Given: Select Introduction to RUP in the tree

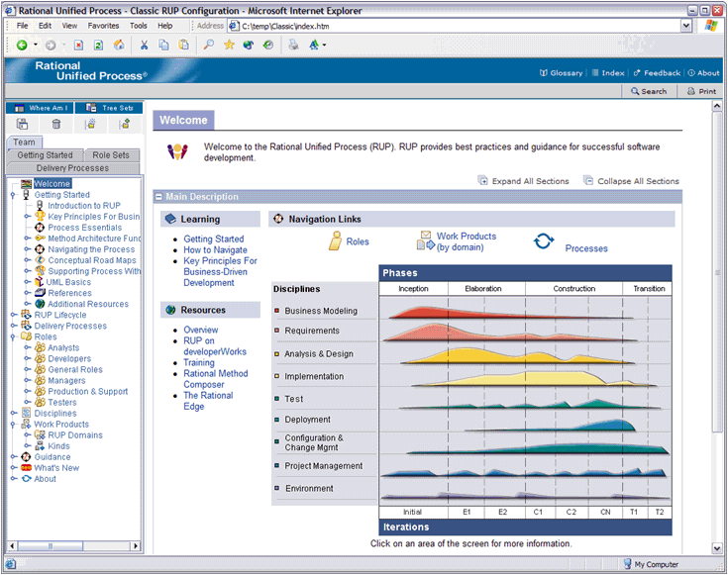Looking at the screenshot, I should [84, 206].
